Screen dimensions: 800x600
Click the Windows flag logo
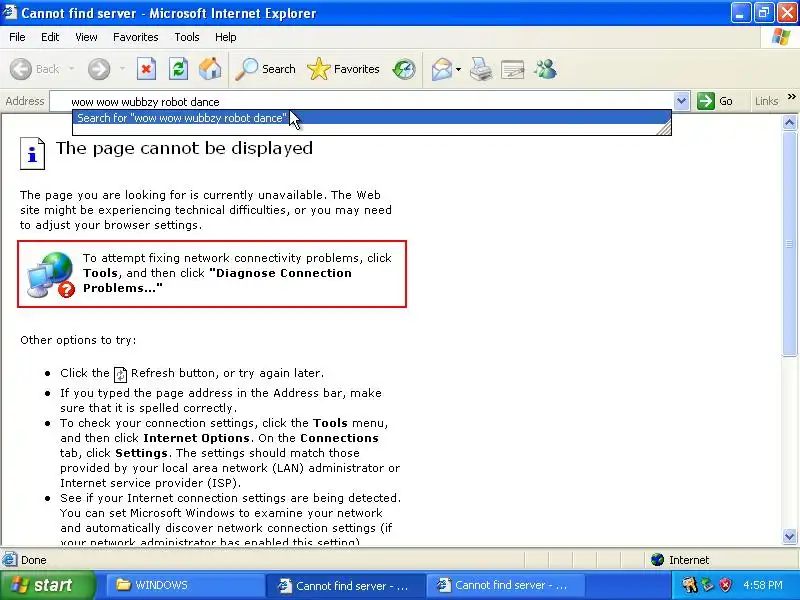pyautogui.click(x=781, y=37)
